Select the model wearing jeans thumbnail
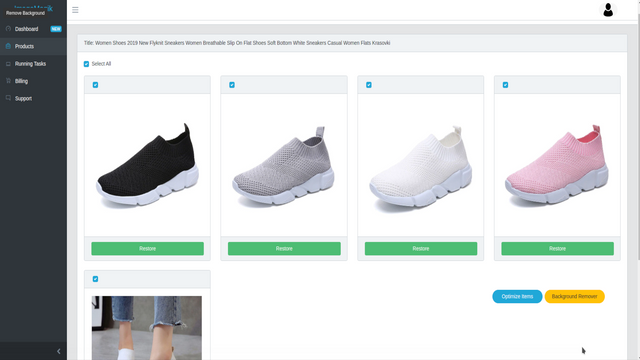 [x=147, y=328]
